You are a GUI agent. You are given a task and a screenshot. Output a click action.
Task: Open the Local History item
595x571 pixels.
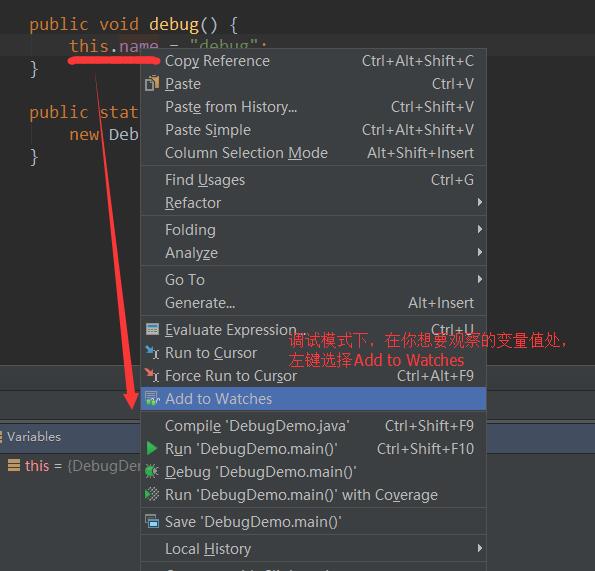[313, 549]
